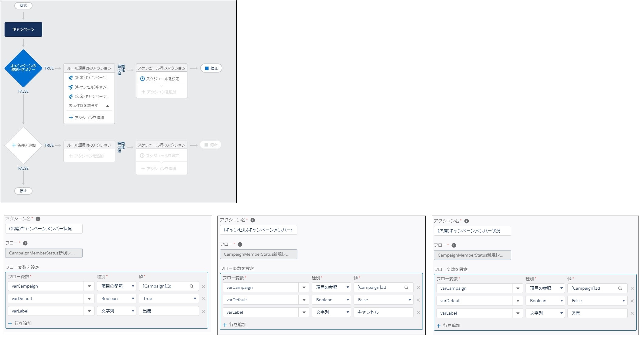The width and height of the screenshot is (644, 348).
Task: Click clock icon スケジュールを設定
Action: click(x=142, y=79)
